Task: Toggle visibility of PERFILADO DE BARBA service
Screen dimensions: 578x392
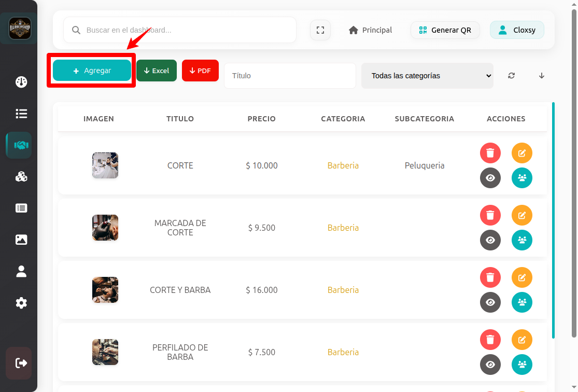Action: tap(490, 365)
